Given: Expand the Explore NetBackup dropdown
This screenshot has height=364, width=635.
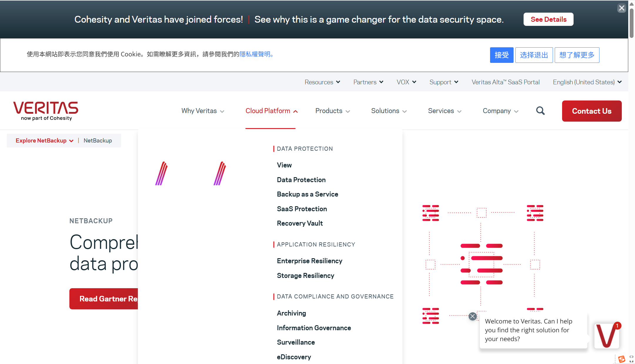Looking at the screenshot, I should [x=44, y=141].
